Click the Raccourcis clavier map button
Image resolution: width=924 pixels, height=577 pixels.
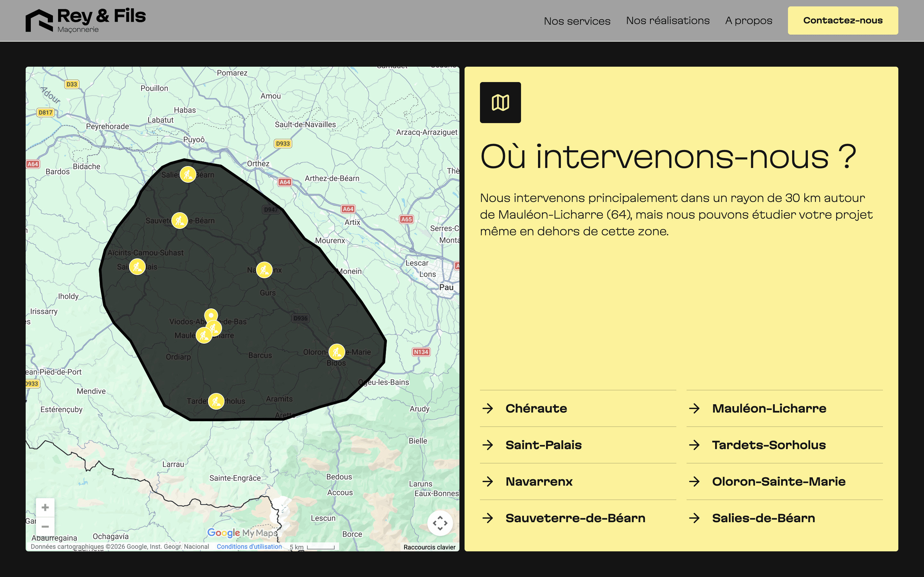click(429, 547)
